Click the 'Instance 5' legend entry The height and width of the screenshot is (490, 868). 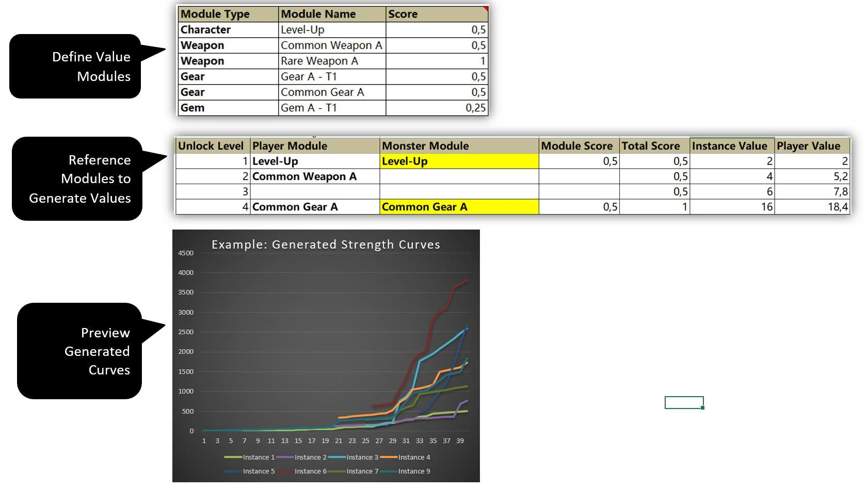click(250, 471)
